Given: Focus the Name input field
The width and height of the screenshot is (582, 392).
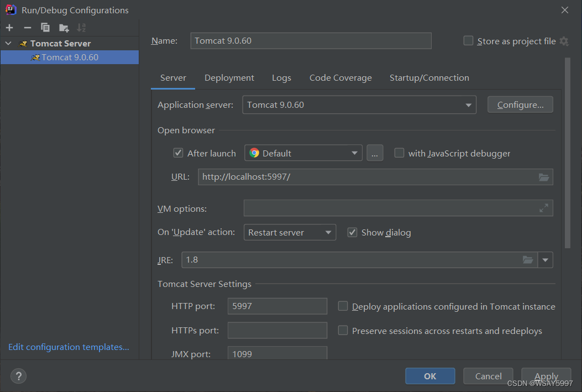Looking at the screenshot, I should point(311,41).
